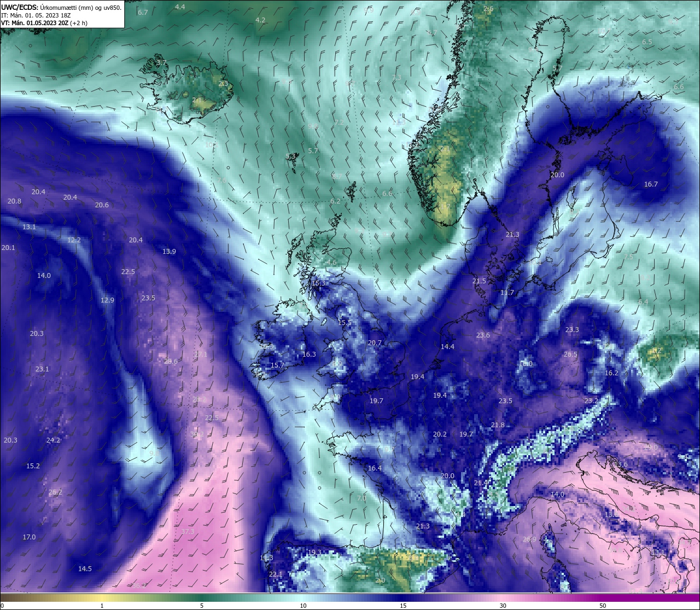Click the 23.6 data value

(483, 335)
